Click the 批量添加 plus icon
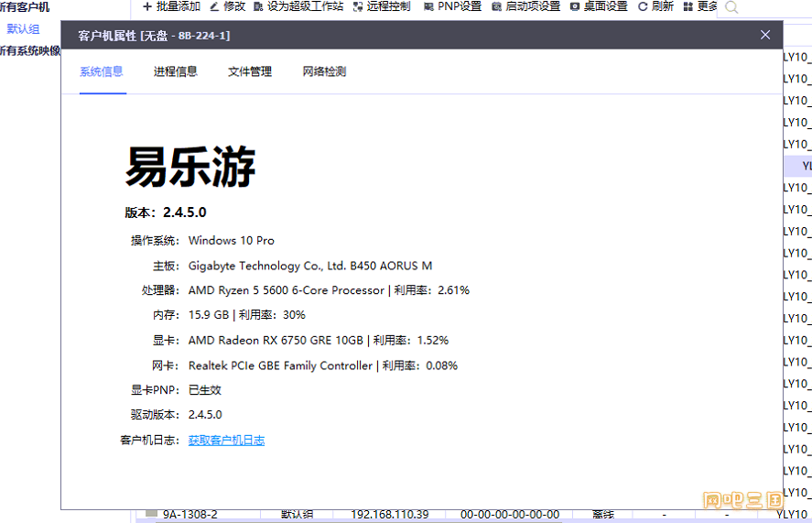Viewport: 812px width, 523px height. point(146,6)
